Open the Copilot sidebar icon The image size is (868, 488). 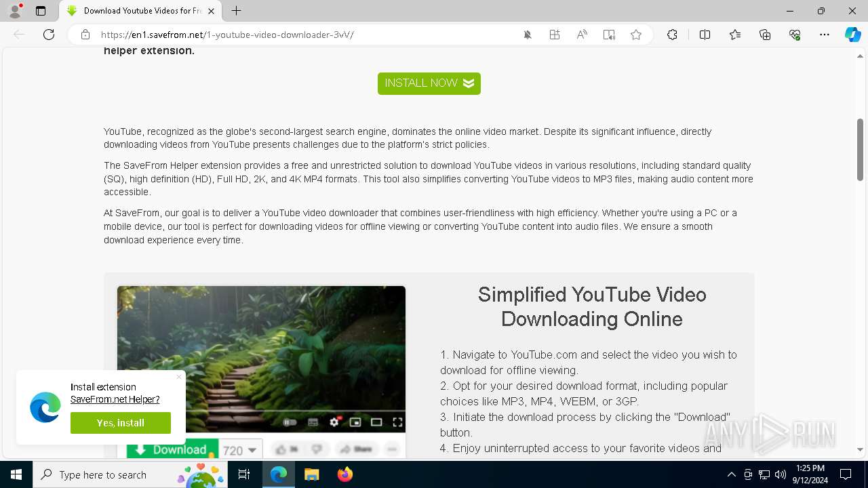tap(852, 35)
